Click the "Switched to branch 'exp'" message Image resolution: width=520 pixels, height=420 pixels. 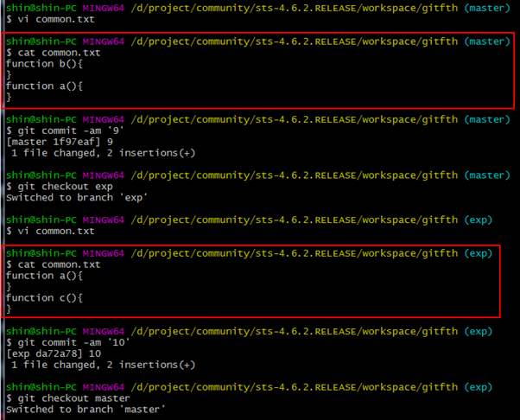77,198
